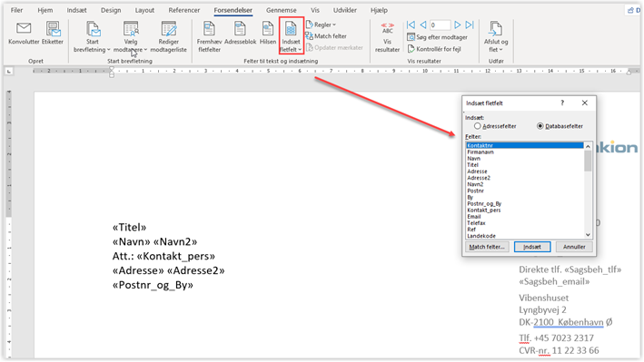The image size is (644, 362).
Task: Select the Adressefelter radio button
Action: tap(477, 126)
